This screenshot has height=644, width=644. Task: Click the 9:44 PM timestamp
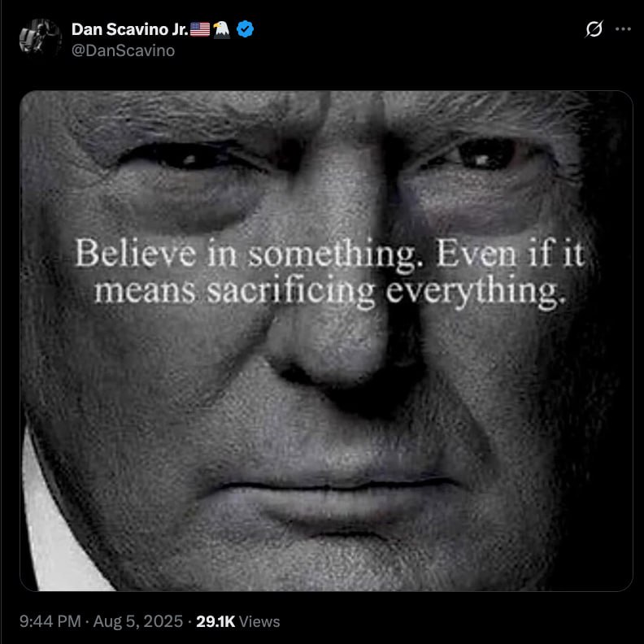[50, 621]
